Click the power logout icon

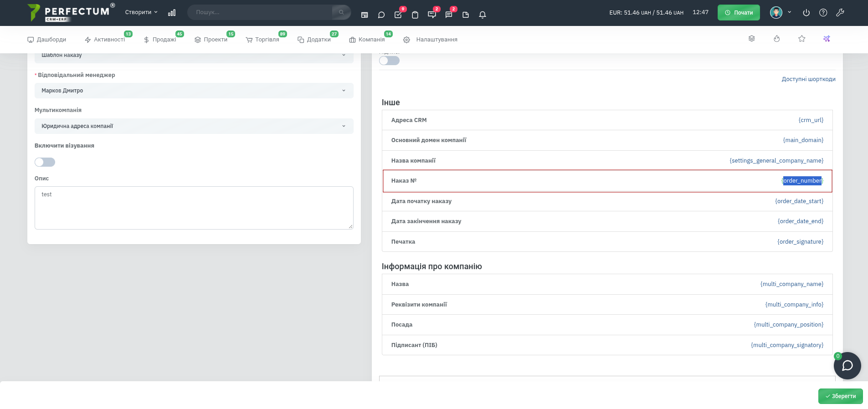click(x=806, y=13)
